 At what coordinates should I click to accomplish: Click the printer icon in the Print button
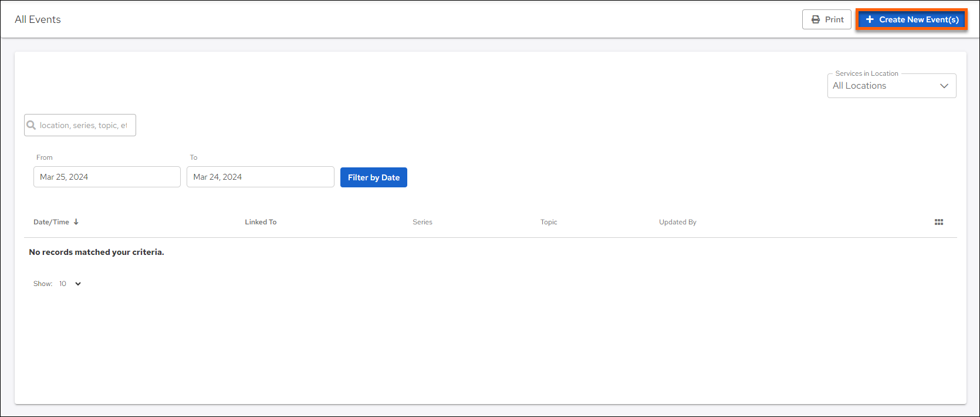point(816,19)
